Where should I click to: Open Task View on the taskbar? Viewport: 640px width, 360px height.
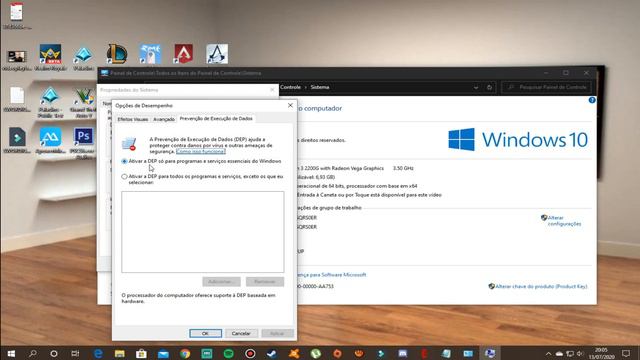point(75,353)
